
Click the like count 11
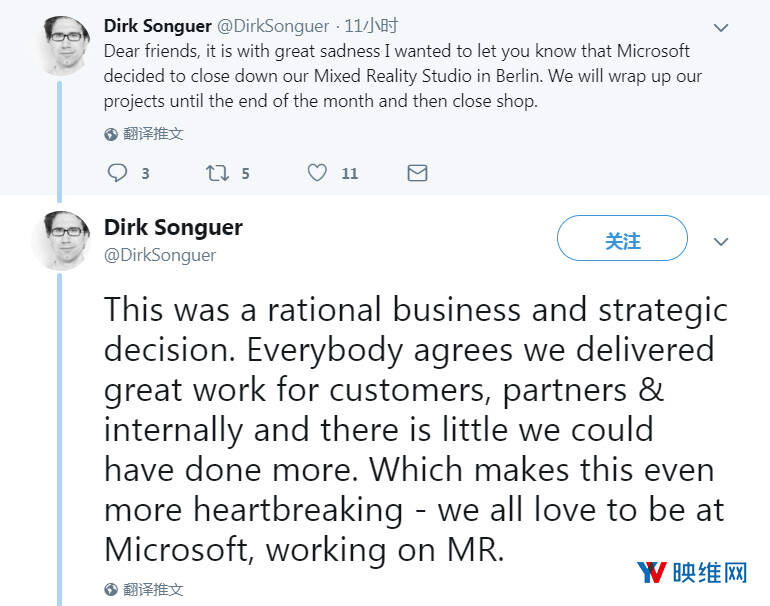click(x=349, y=174)
